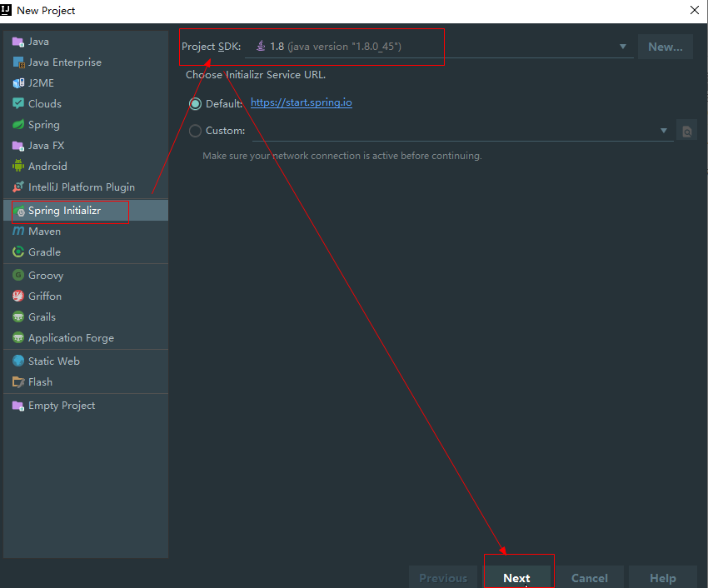The height and width of the screenshot is (588, 708).
Task: Click the SDK value 1.8 text
Action: pos(277,47)
